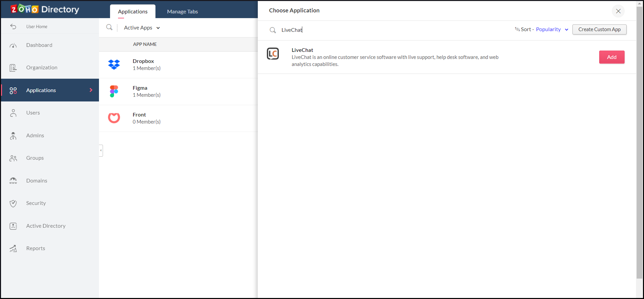This screenshot has width=644, height=299.
Task: Switch to the Manage Tabs tab
Action: (183, 11)
